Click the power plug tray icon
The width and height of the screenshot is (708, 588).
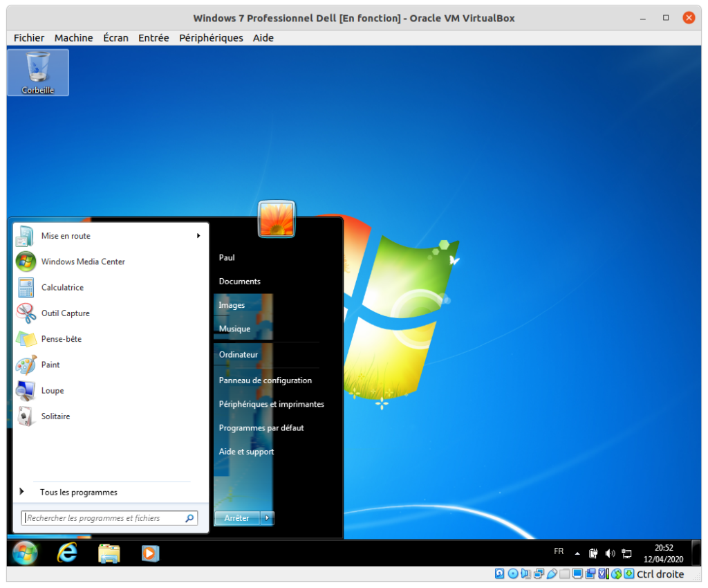pos(593,553)
